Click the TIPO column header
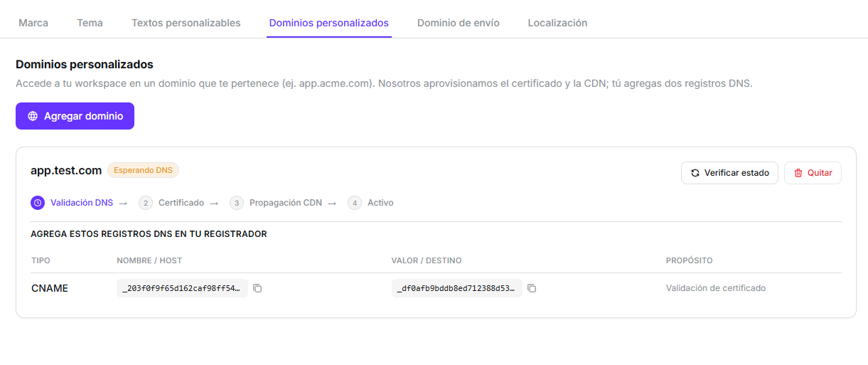Image resolution: width=868 pixels, height=365 pixels. click(41, 260)
